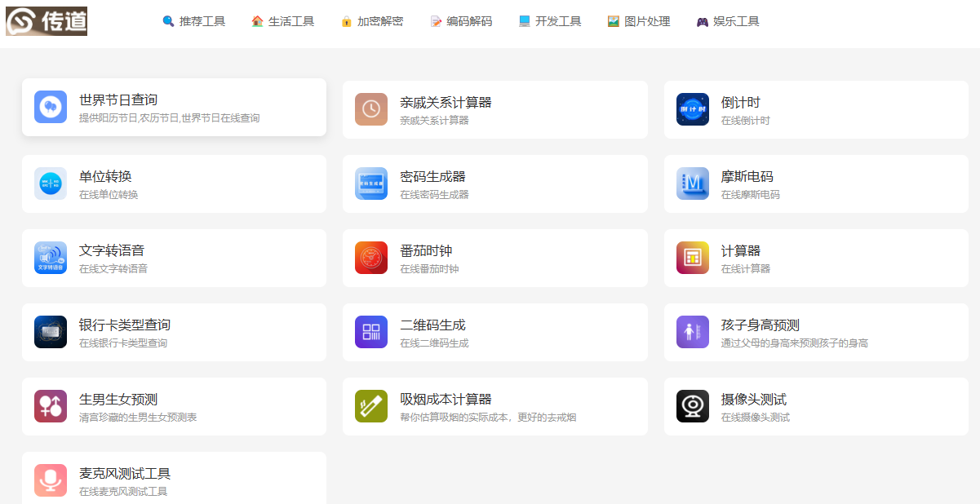Click description 在线二维码生成
Image resolution: width=980 pixels, height=504 pixels.
pos(434,343)
